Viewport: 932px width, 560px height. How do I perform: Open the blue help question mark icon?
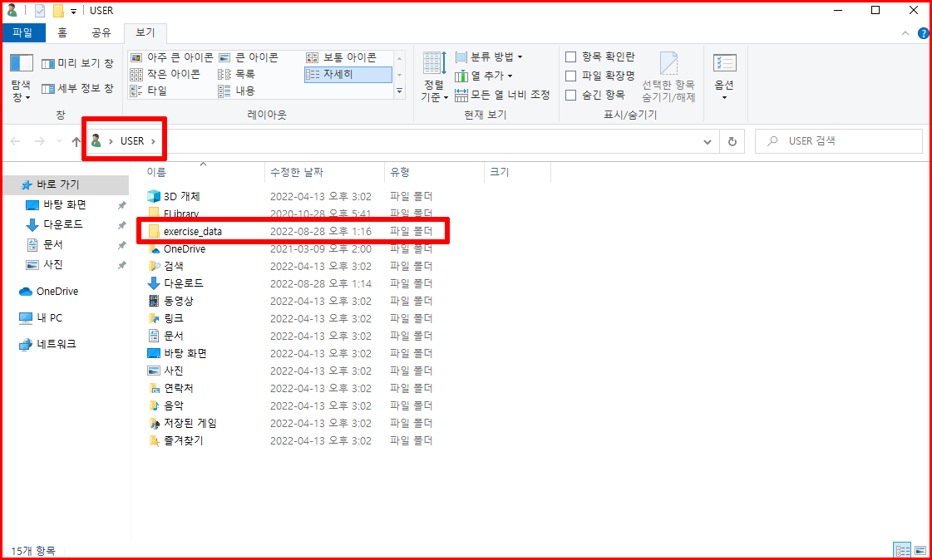pyautogui.click(x=923, y=33)
